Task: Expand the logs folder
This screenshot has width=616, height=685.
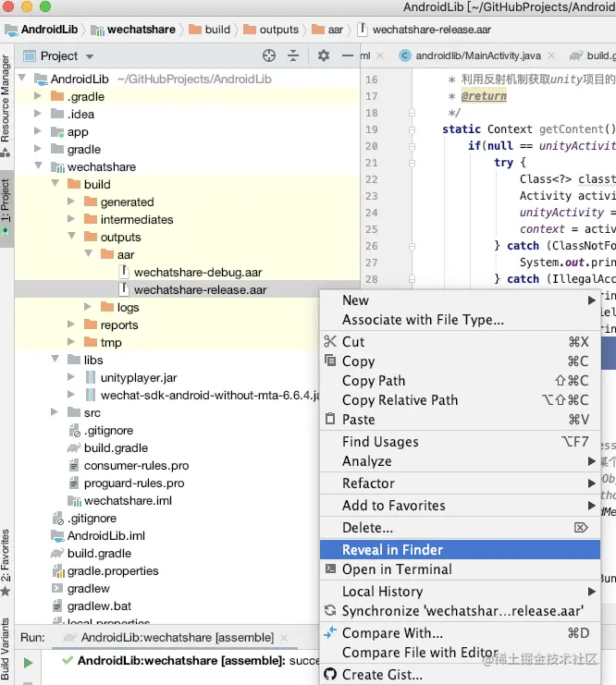Action: 88,306
